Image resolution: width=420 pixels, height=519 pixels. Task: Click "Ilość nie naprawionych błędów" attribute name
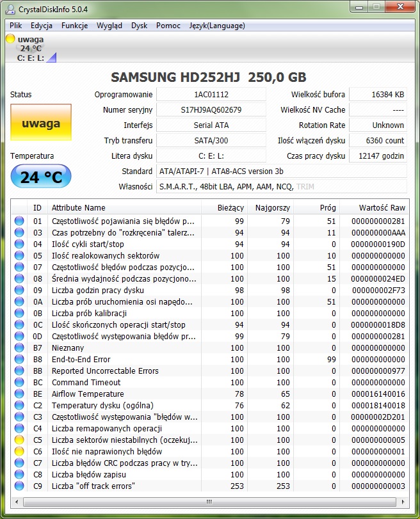[107, 451]
